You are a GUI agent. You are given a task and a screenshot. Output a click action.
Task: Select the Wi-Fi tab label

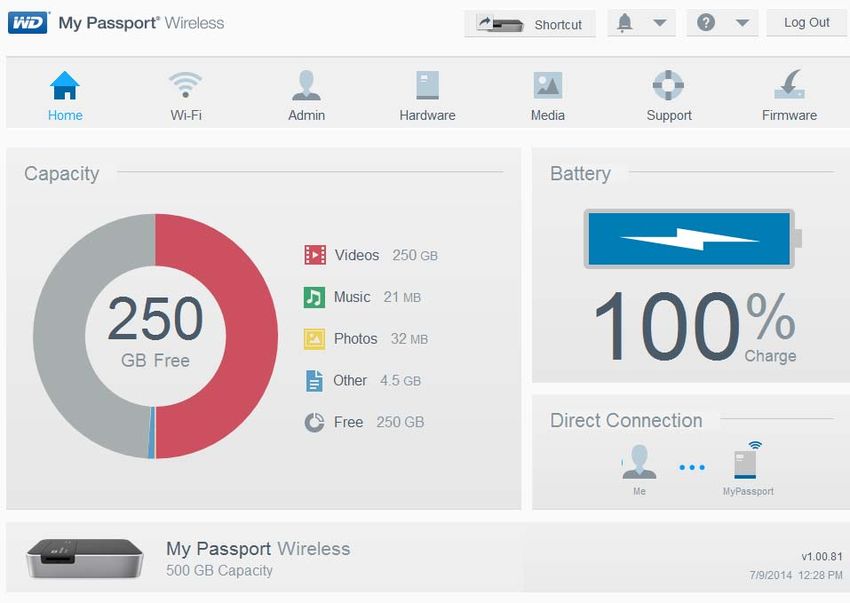pos(186,116)
